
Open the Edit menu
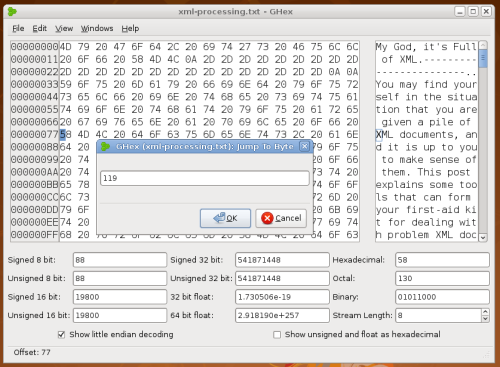pyautogui.click(x=39, y=29)
